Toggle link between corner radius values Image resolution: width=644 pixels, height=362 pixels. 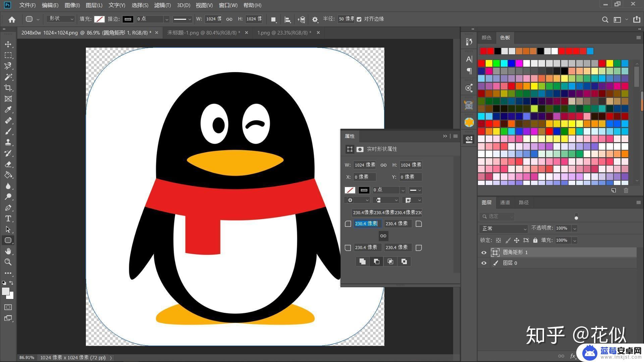point(383,236)
